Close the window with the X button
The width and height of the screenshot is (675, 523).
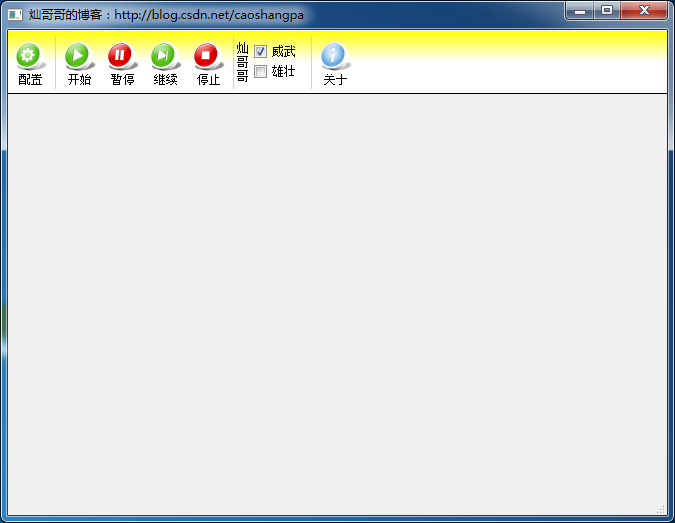pyautogui.click(x=644, y=11)
